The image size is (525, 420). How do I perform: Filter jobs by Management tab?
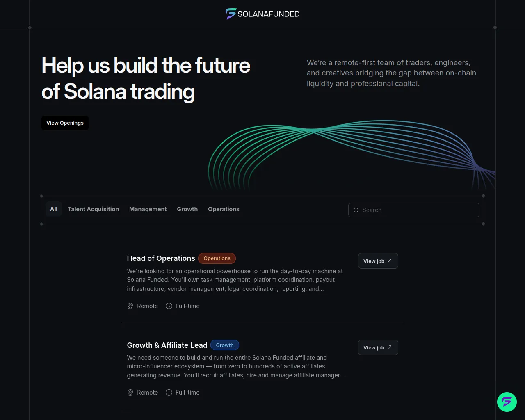[148, 209]
